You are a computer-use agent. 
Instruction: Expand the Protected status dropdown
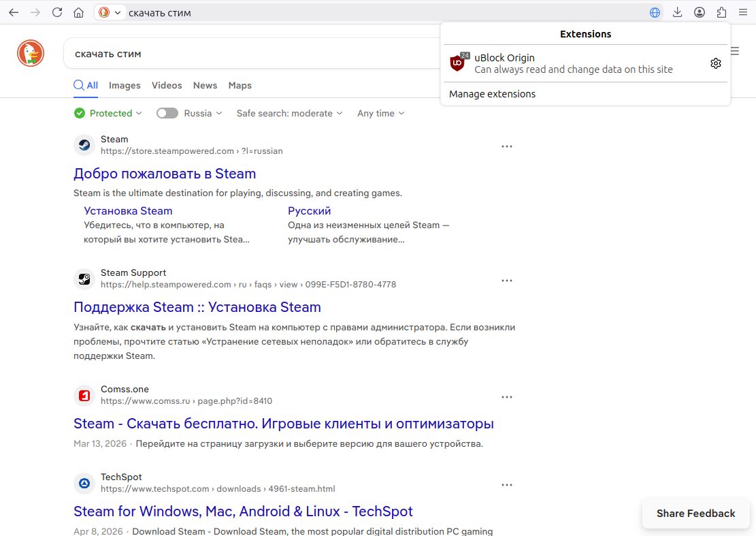pos(108,113)
